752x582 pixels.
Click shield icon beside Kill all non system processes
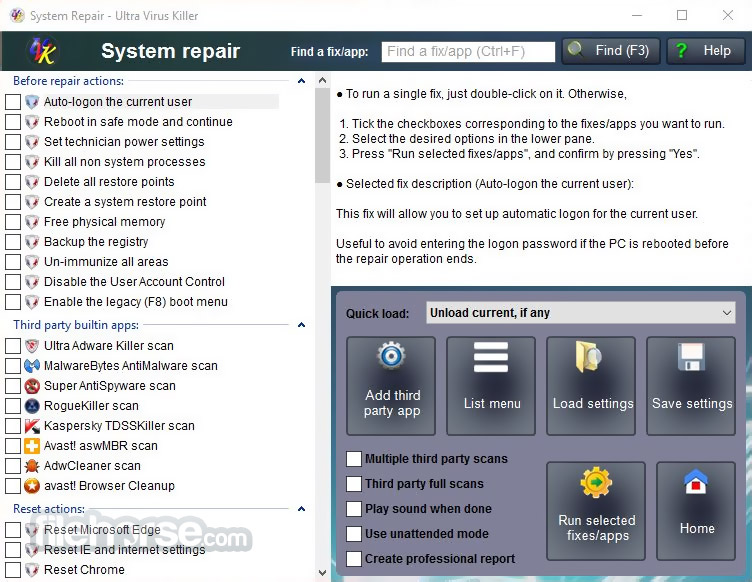pyautogui.click(x=32, y=162)
